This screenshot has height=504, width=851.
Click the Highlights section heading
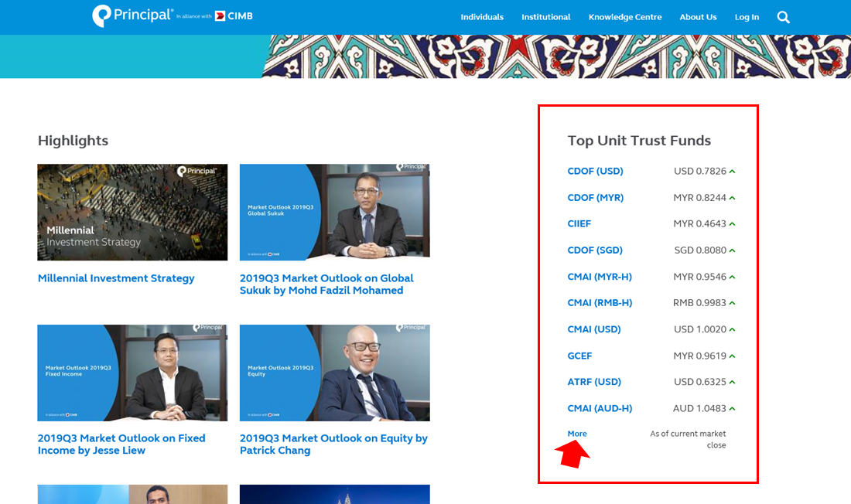coord(73,141)
